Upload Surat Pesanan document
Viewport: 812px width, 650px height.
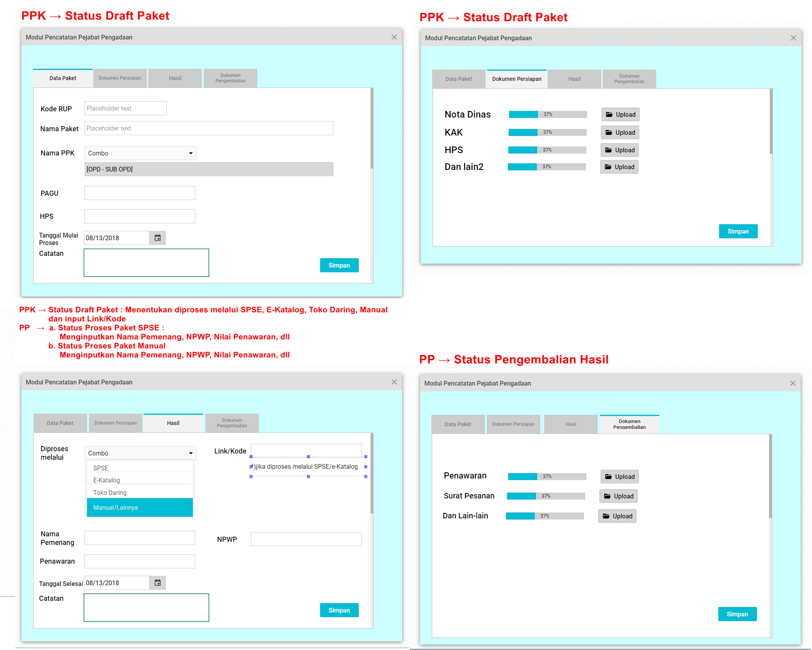pyautogui.click(x=618, y=496)
